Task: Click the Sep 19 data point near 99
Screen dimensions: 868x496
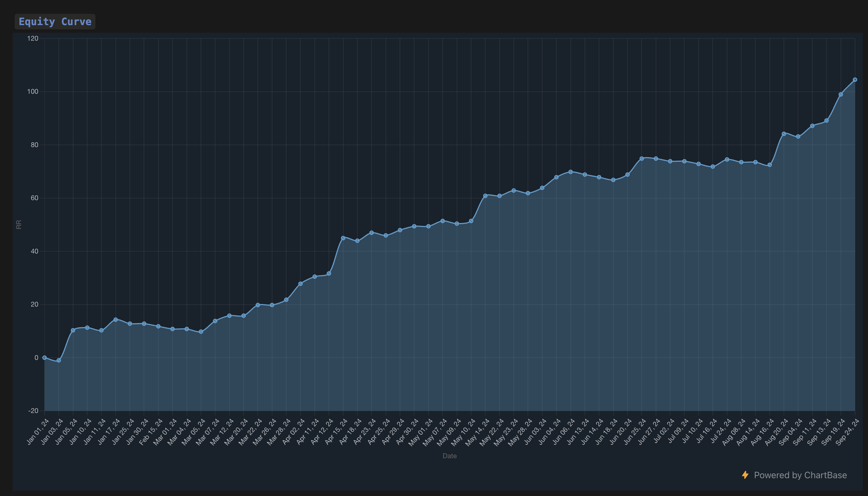Action: click(x=840, y=95)
